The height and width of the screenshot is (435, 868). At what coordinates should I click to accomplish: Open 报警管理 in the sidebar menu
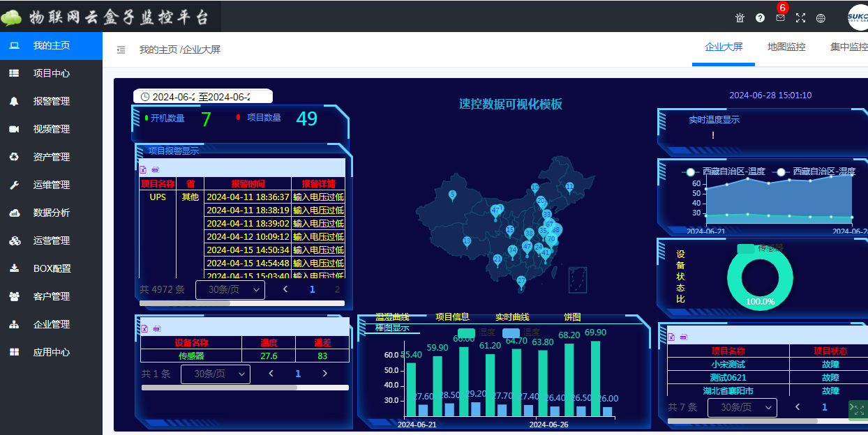click(x=51, y=101)
